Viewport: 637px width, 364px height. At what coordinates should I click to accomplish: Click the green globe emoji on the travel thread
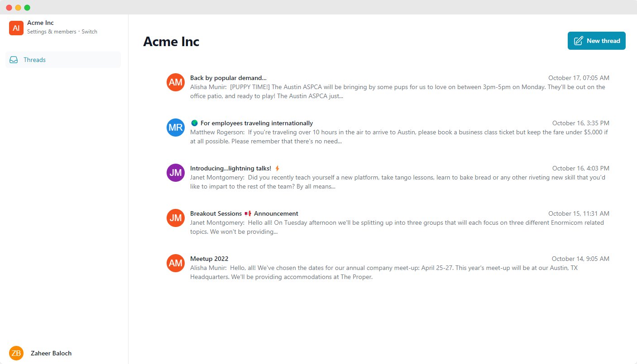(194, 123)
